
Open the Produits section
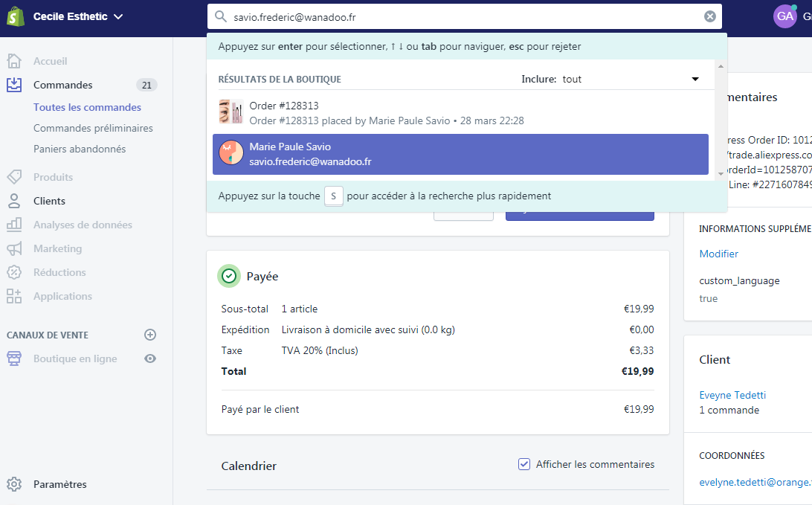tap(53, 177)
